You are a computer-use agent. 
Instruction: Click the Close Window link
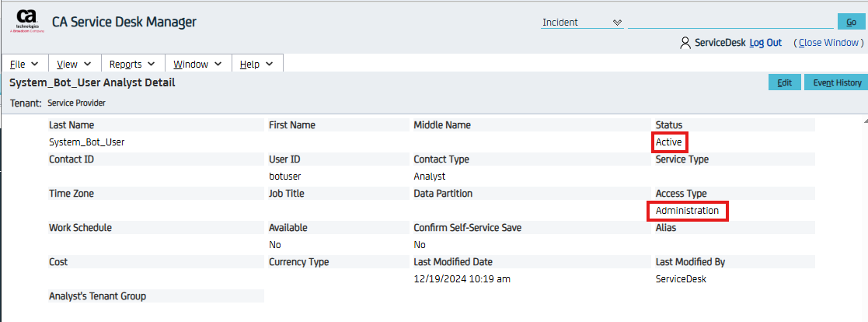tap(829, 43)
